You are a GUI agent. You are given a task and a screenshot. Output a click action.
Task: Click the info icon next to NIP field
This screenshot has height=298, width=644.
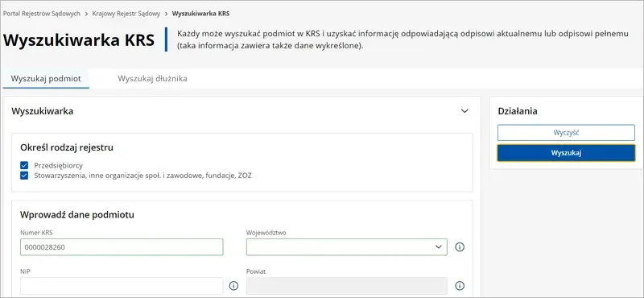[x=233, y=286]
